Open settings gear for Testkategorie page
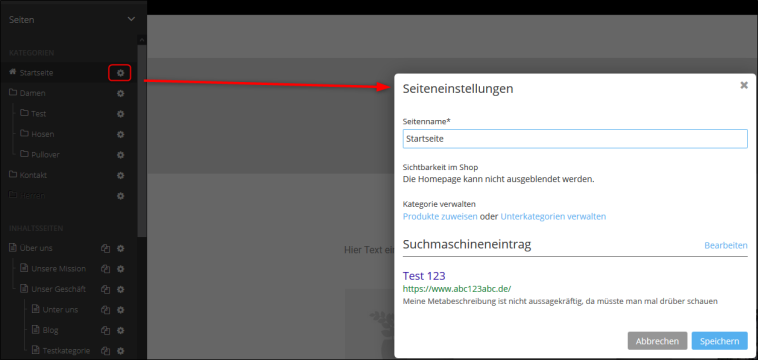 click(x=120, y=351)
